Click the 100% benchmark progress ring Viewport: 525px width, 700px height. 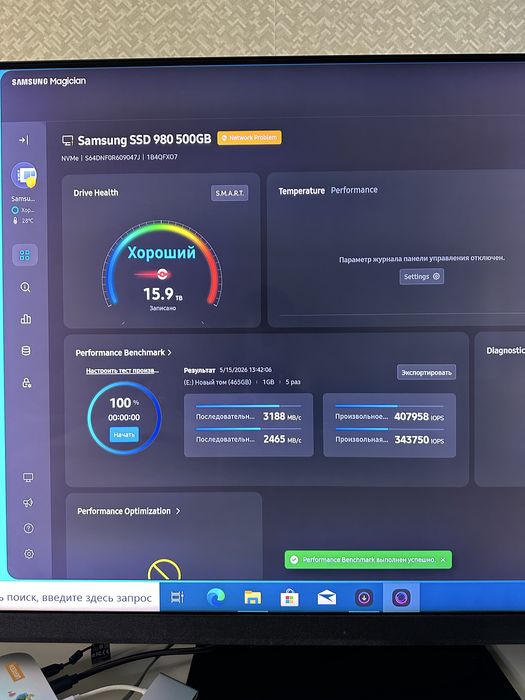click(124, 417)
